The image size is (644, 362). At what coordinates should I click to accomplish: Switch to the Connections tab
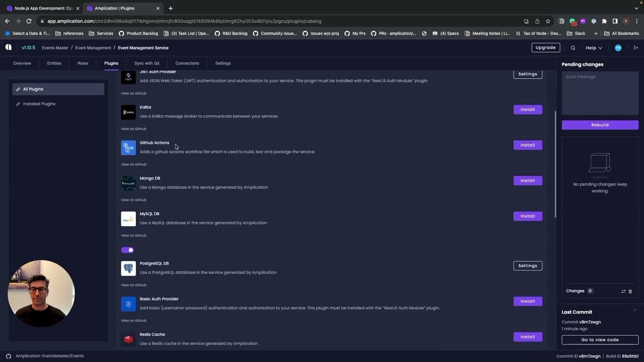point(187,63)
